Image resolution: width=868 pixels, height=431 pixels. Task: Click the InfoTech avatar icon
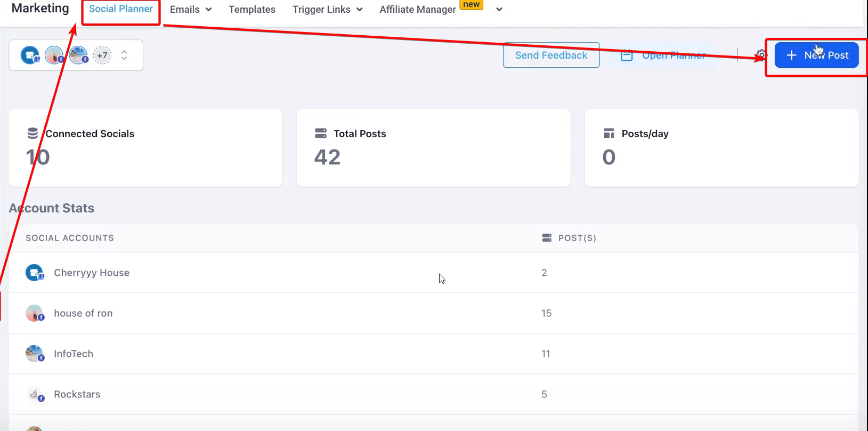coord(35,354)
